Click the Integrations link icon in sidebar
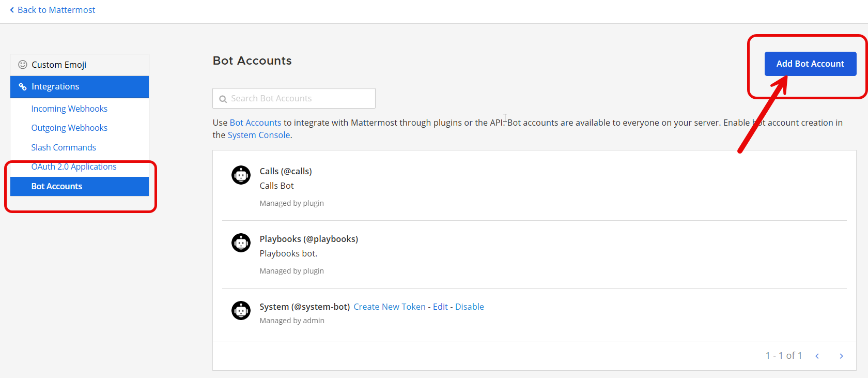The image size is (868, 378). (x=23, y=86)
